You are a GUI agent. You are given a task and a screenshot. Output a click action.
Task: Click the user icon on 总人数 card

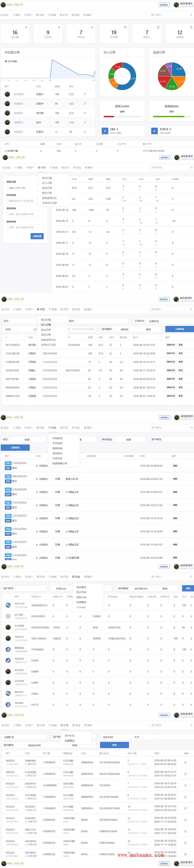point(26,27)
